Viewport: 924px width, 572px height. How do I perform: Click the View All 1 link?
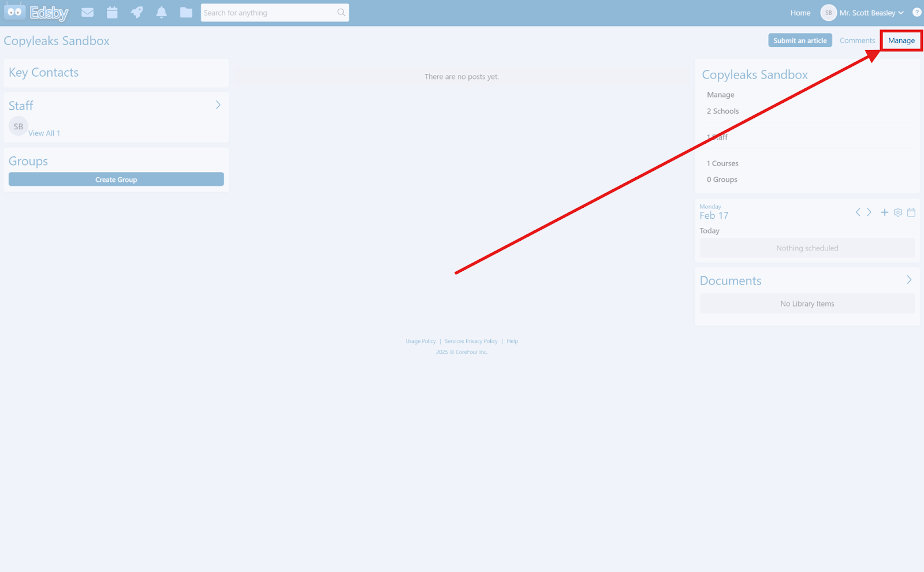pos(44,133)
